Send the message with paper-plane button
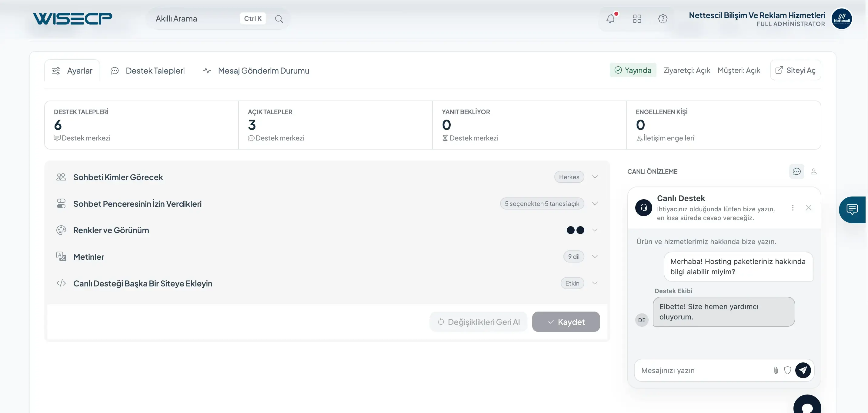Image resolution: width=868 pixels, height=413 pixels. [803, 370]
